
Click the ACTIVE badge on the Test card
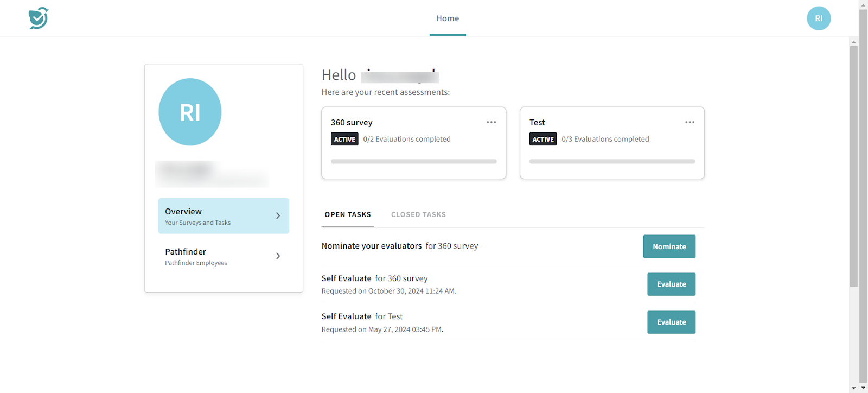(x=543, y=140)
